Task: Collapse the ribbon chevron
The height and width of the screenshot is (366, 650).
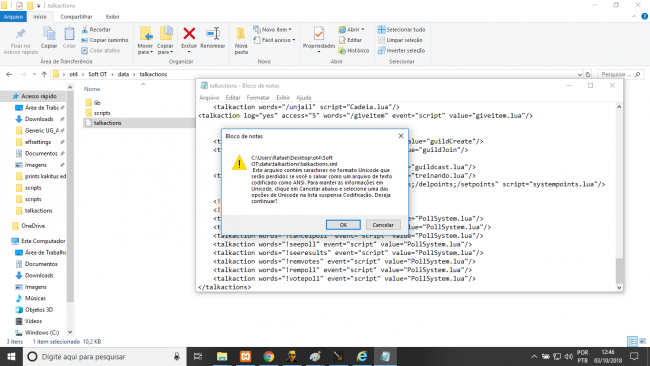Action: pyautogui.click(x=634, y=17)
